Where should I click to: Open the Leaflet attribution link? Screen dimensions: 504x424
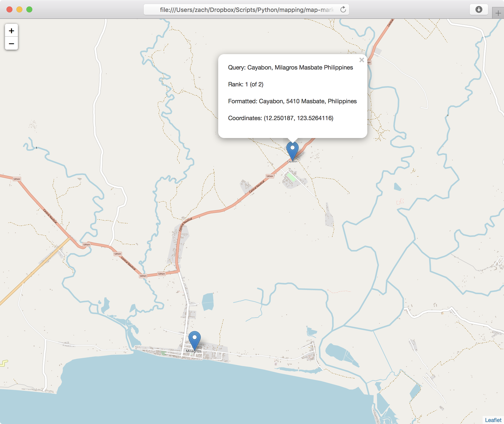pyautogui.click(x=493, y=420)
